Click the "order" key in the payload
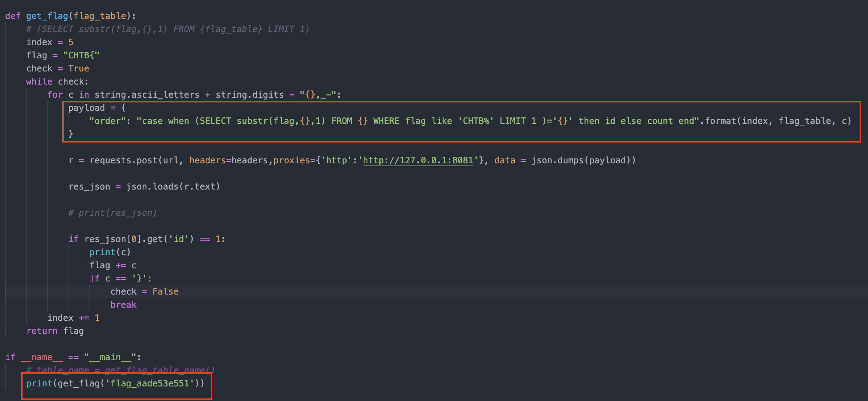The height and width of the screenshot is (401, 868). (107, 121)
